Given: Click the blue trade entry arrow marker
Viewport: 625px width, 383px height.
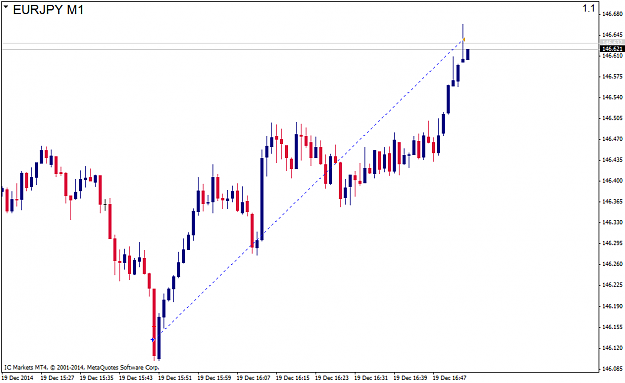Looking at the screenshot, I should coord(153,340).
